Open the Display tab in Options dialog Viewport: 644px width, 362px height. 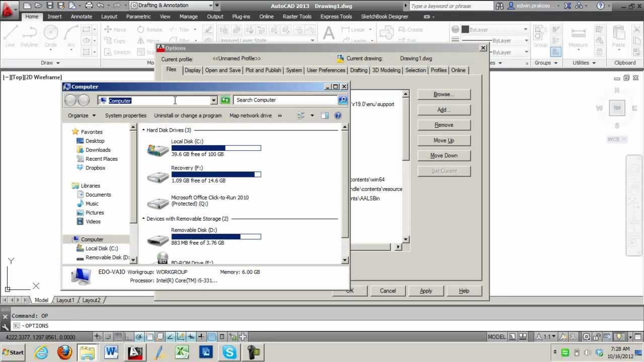pos(192,70)
